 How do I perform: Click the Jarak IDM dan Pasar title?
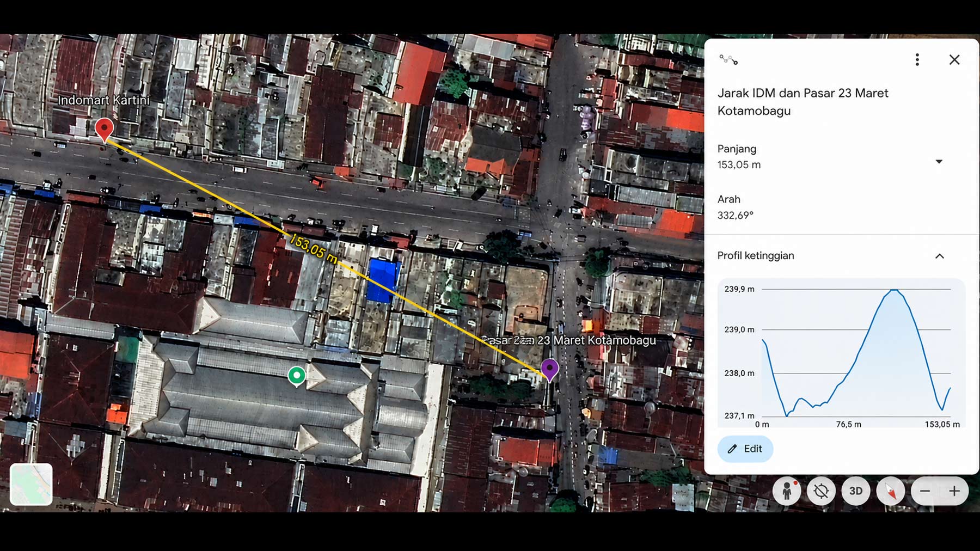(803, 102)
